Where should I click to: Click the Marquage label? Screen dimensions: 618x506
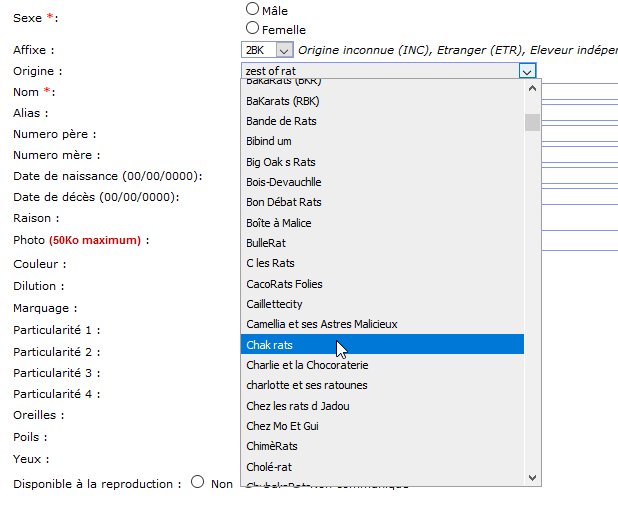[x=45, y=308]
